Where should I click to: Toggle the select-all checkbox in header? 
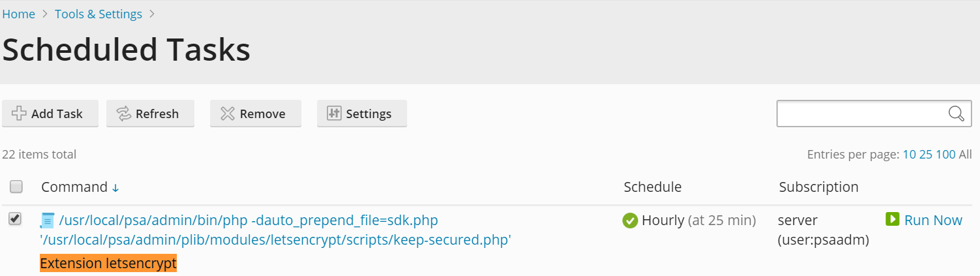point(16,187)
